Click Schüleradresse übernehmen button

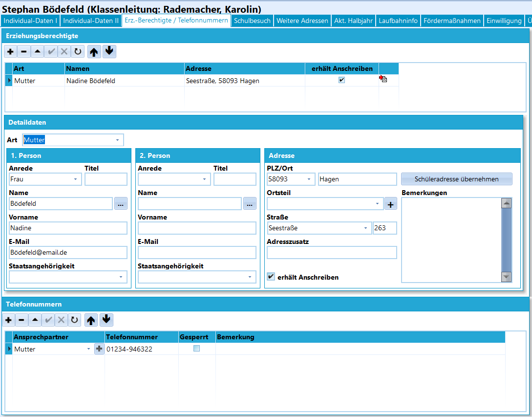(x=456, y=179)
